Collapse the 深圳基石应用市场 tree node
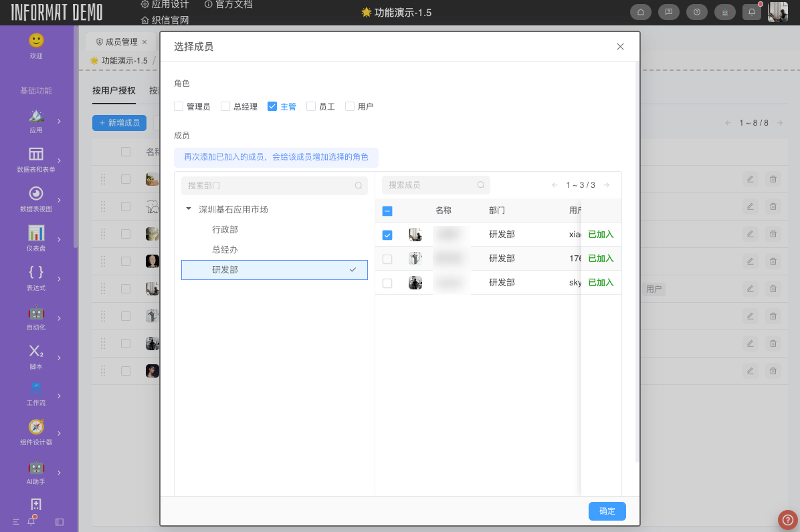Viewport: 800px width, 532px height. click(x=189, y=208)
